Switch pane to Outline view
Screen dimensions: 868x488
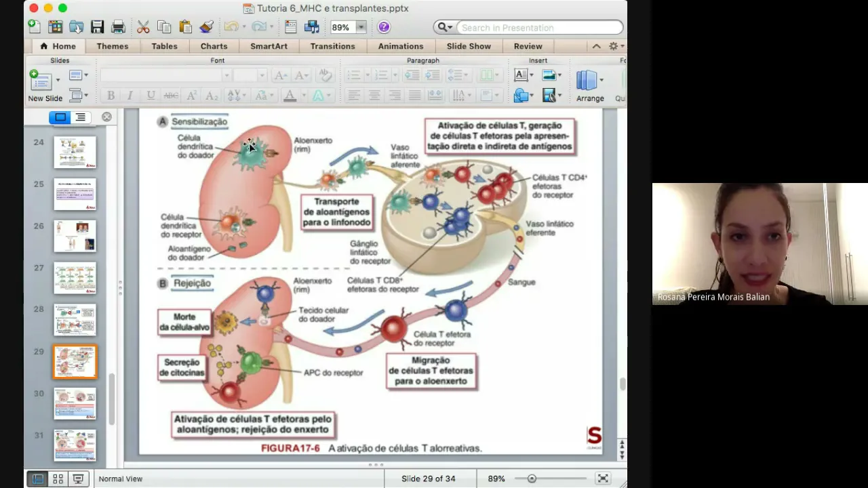[x=81, y=117]
